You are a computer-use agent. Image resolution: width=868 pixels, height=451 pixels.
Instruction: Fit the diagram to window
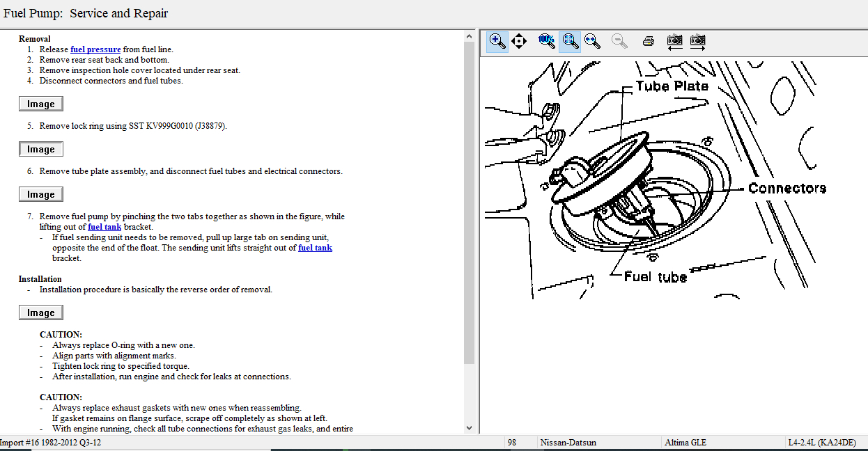[570, 41]
